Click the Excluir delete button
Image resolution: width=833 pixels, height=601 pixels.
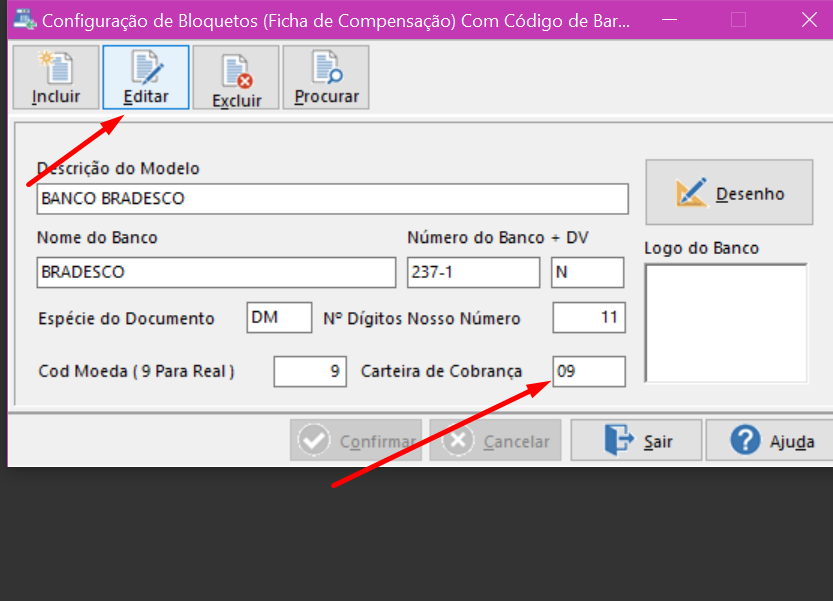pos(236,78)
